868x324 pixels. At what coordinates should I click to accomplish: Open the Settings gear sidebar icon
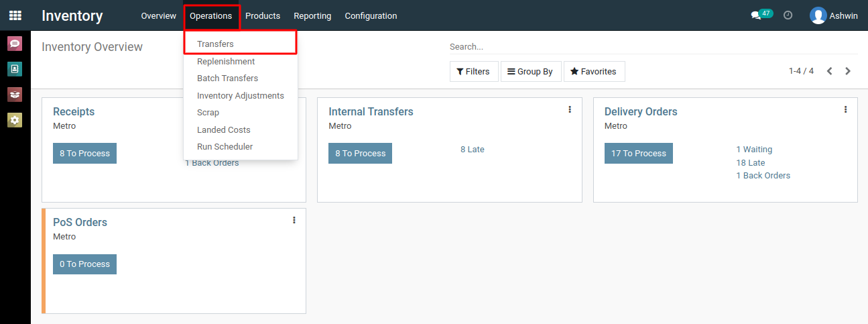click(15, 120)
